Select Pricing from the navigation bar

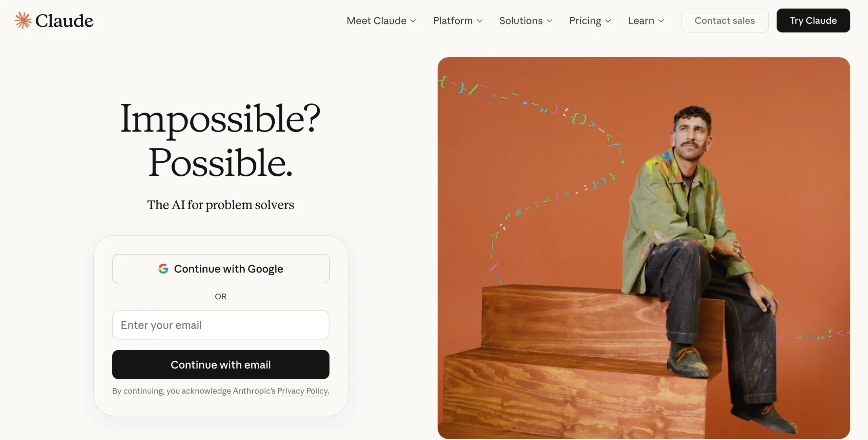point(585,21)
